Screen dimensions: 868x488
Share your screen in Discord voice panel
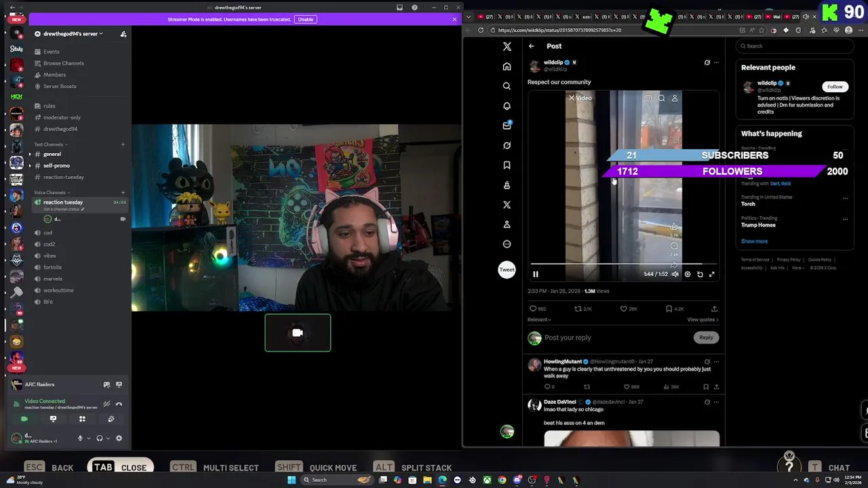[x=53, y=419]
